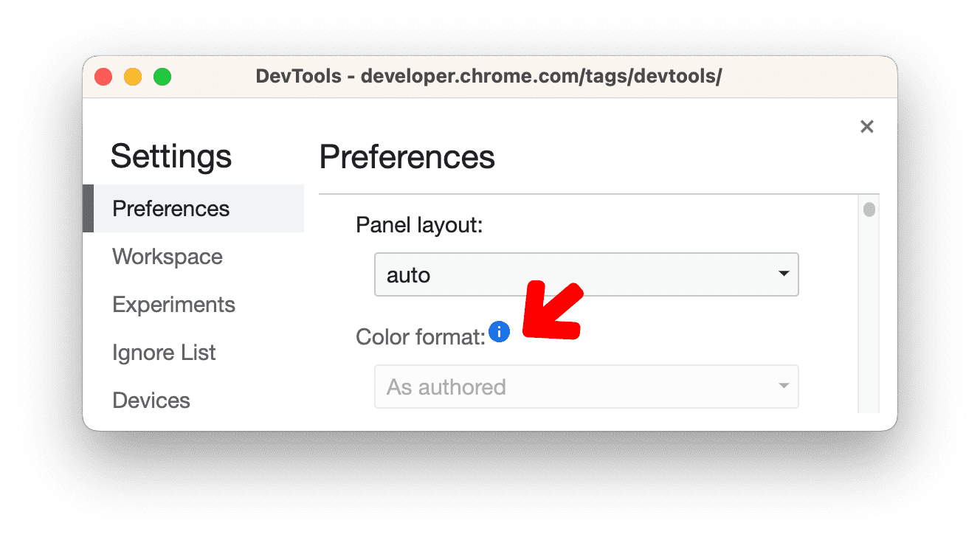Image resolution: width=980 pixels, height=540 pixels.
Task: Click the blue info icon next to Color format
Action: [x=500, y=332]
